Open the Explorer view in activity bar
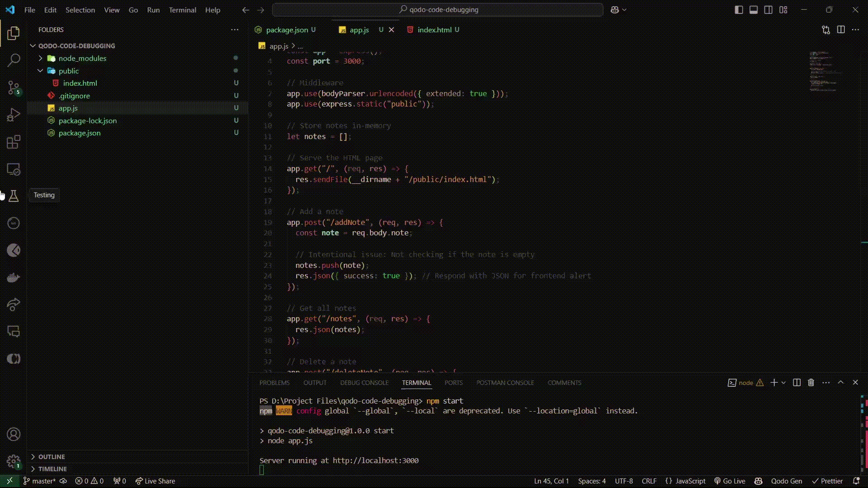868x488 pixels. [x=14, y=33]
